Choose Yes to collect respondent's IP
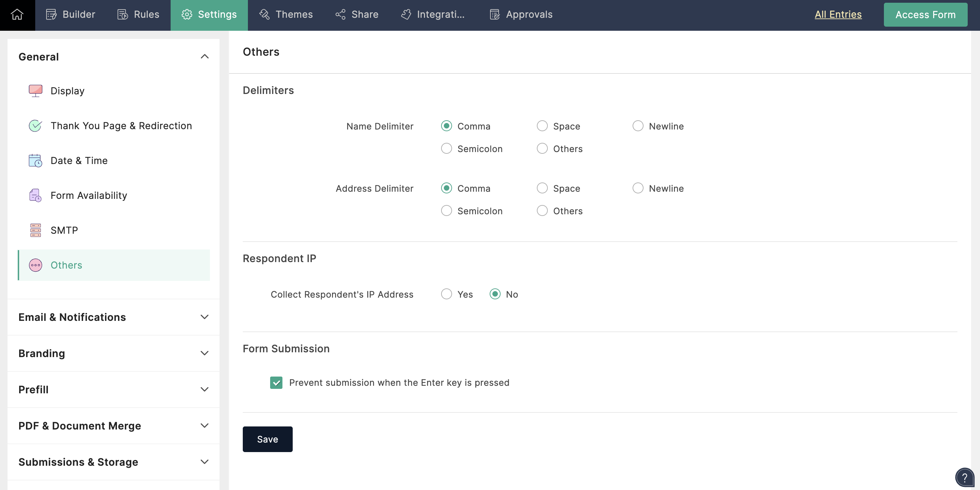The image size is (980, 490). [x=446, y=294]
